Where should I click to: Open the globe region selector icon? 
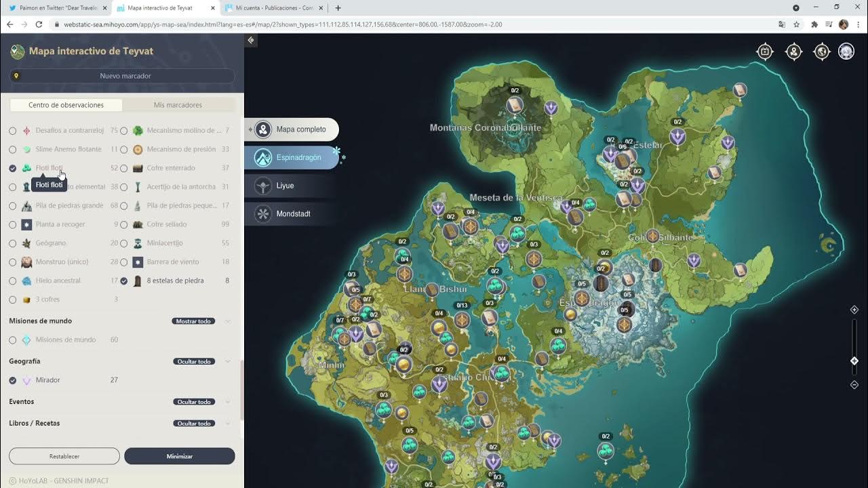(x=822, y=52)
